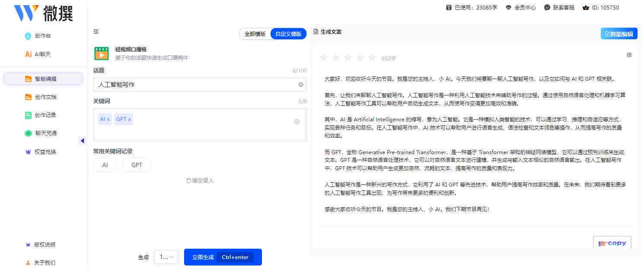
Task: Switch to 自定义模版 tab
Action: (288, 34)
